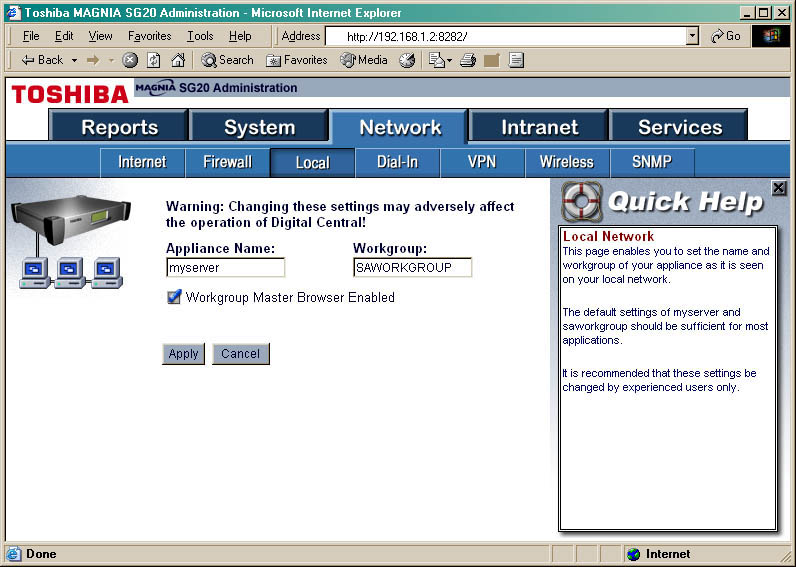This screenshot has width=796, height=567.
Task: Click the Internet zone globe icon
Action: [634, 554]
